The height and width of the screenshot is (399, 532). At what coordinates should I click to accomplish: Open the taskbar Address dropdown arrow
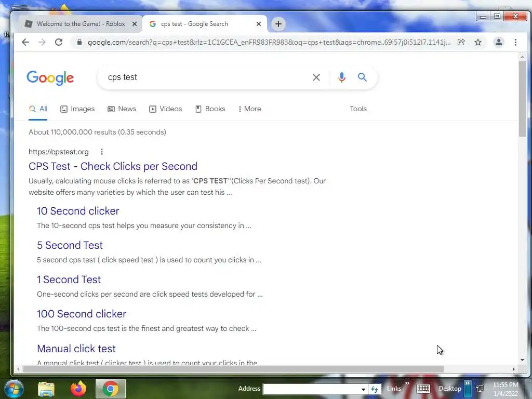pyautogui.click(x=363, y=389)
